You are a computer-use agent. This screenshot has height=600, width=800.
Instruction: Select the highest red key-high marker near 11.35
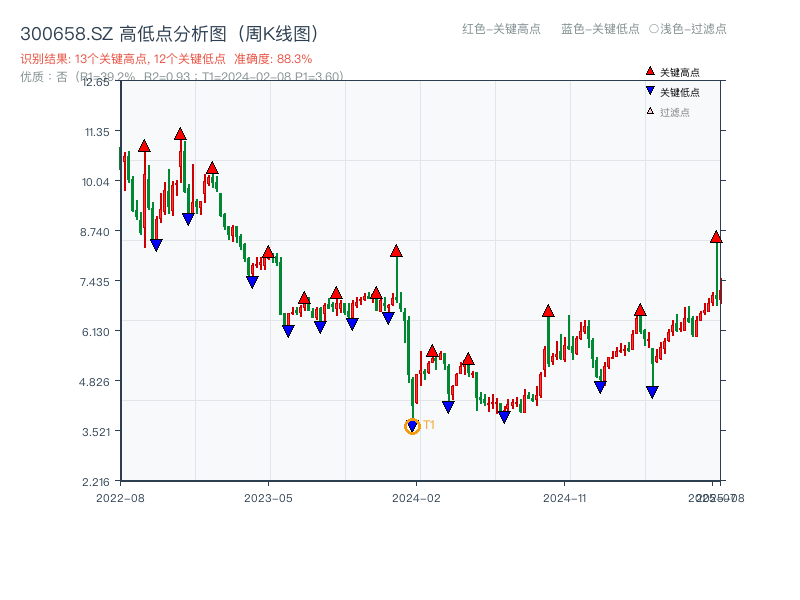click(x=180, y=134)
